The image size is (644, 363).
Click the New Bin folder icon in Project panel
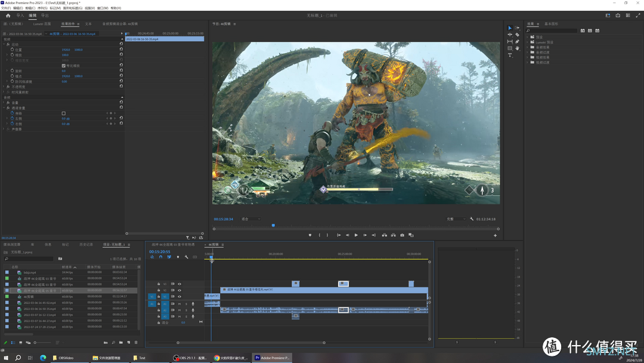tap(120, 343)
